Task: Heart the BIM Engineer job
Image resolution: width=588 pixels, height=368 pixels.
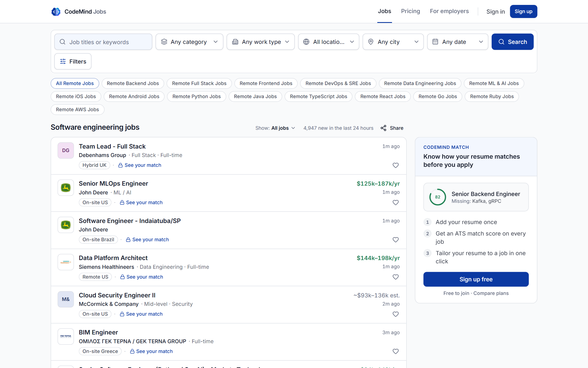Action: (396, 351)
